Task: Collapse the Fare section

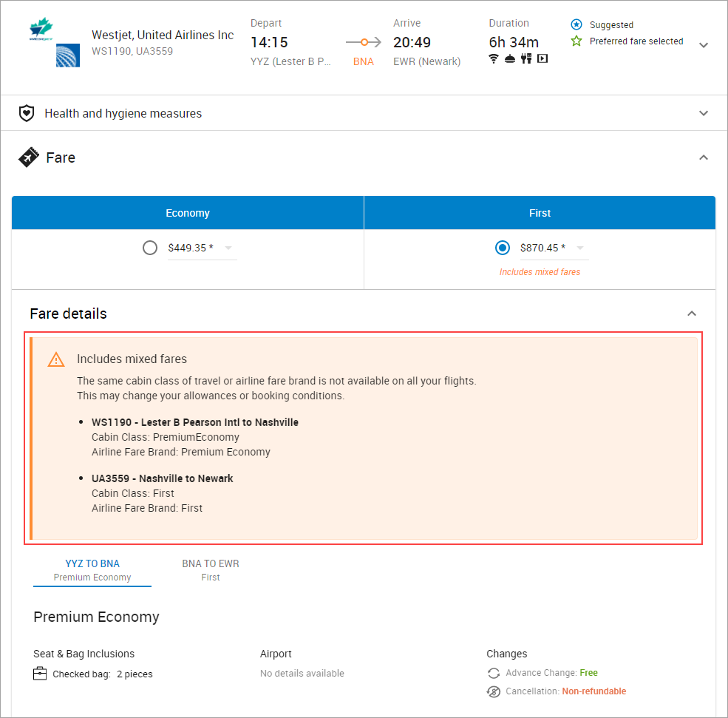Action: [x=704, y=158]
